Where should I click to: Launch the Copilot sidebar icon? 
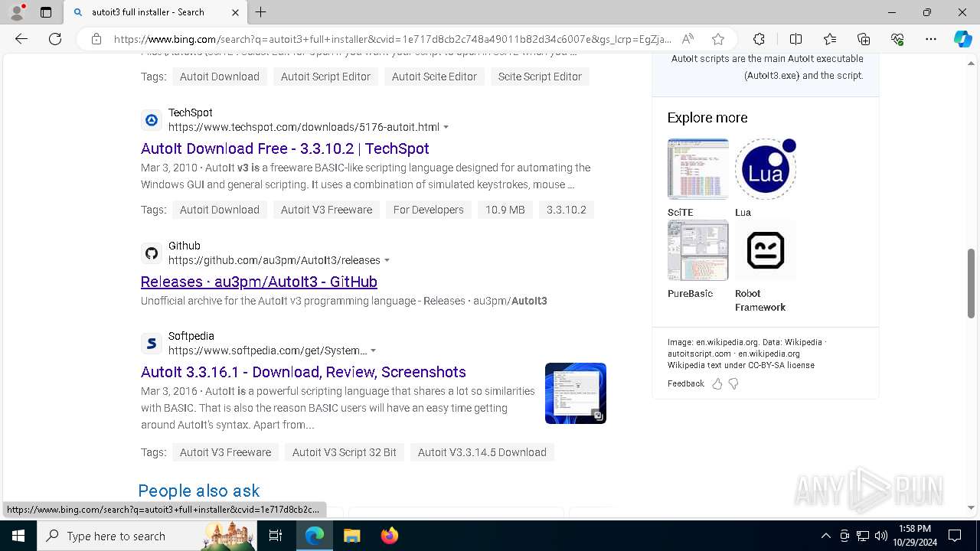(962, 39)
